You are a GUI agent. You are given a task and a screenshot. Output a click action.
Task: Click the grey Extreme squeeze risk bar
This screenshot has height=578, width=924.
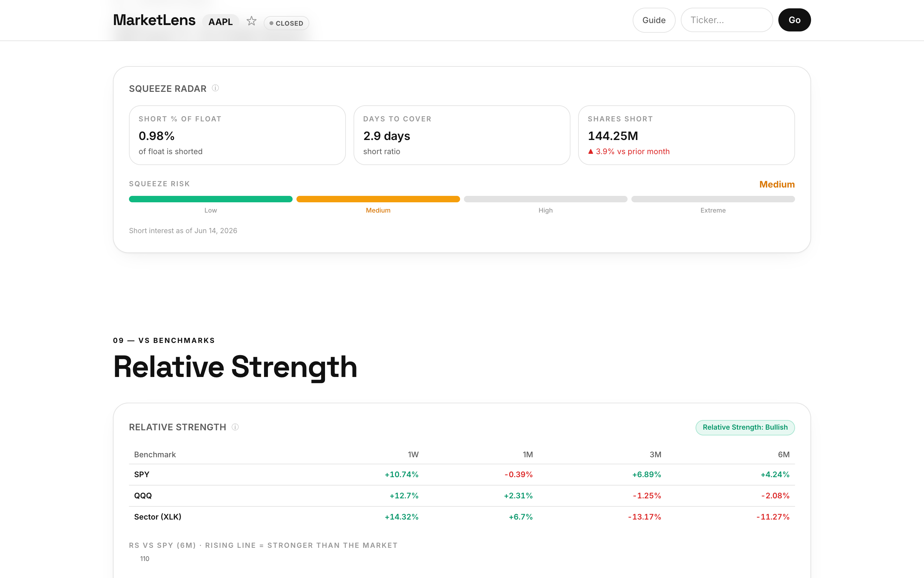pos(713,199)
